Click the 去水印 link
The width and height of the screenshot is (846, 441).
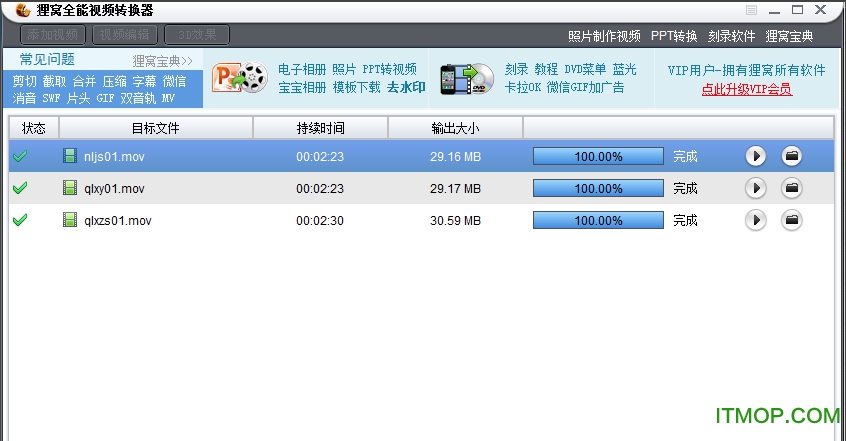(x=406, y=87)
